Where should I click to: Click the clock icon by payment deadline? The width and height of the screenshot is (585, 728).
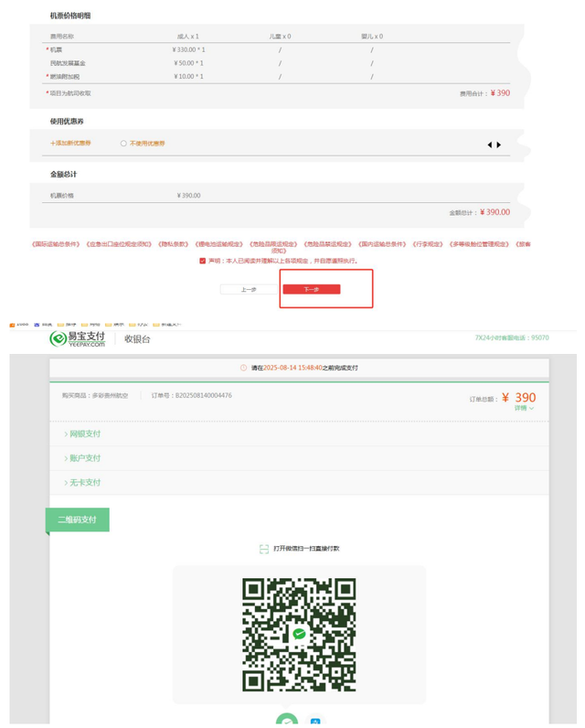(243, 368)
